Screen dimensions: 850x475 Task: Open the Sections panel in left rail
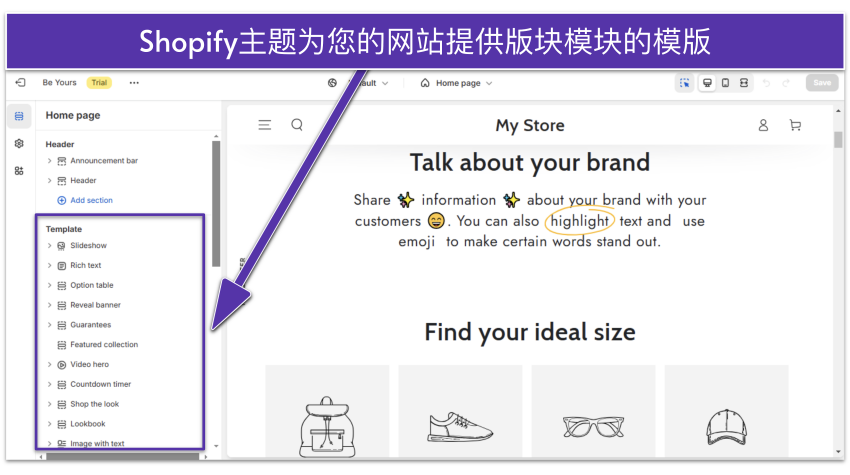pyautogui.click(x=19, y=116)
